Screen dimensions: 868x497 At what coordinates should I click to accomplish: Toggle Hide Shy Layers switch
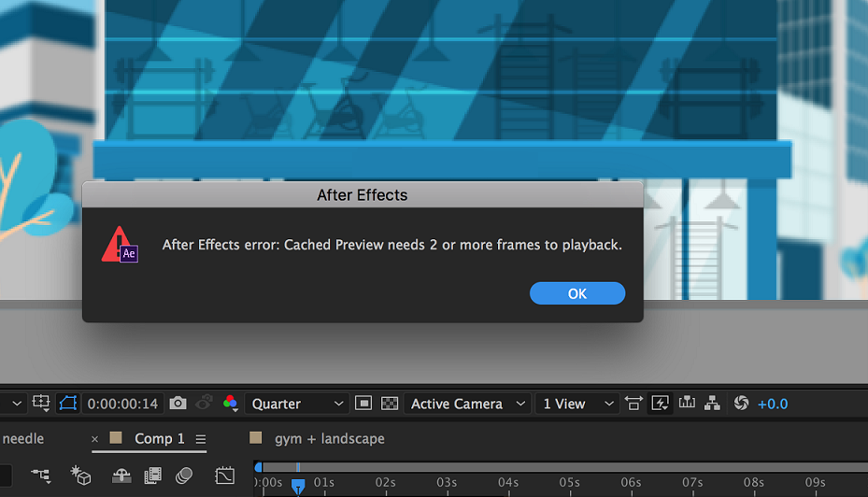(x=121, y=476)
